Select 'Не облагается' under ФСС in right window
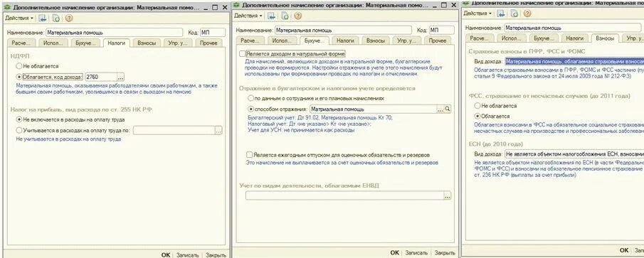644x258 pixels. point(477,106)
